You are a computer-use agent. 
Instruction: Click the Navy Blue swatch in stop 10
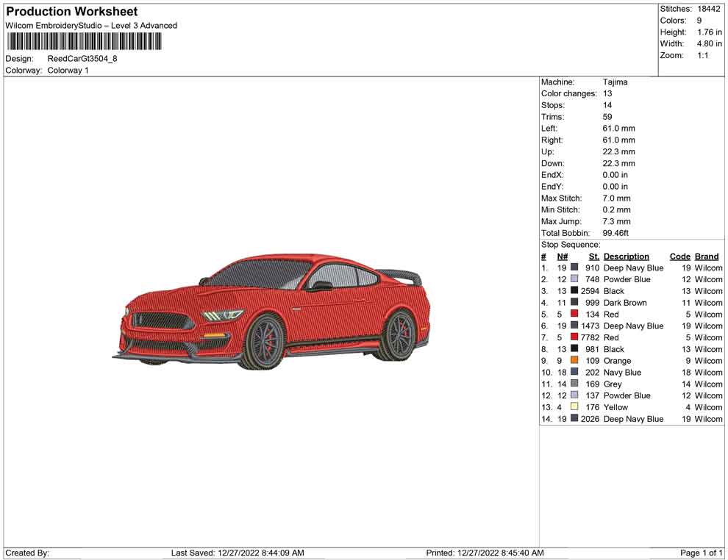(x=574, y=372)
